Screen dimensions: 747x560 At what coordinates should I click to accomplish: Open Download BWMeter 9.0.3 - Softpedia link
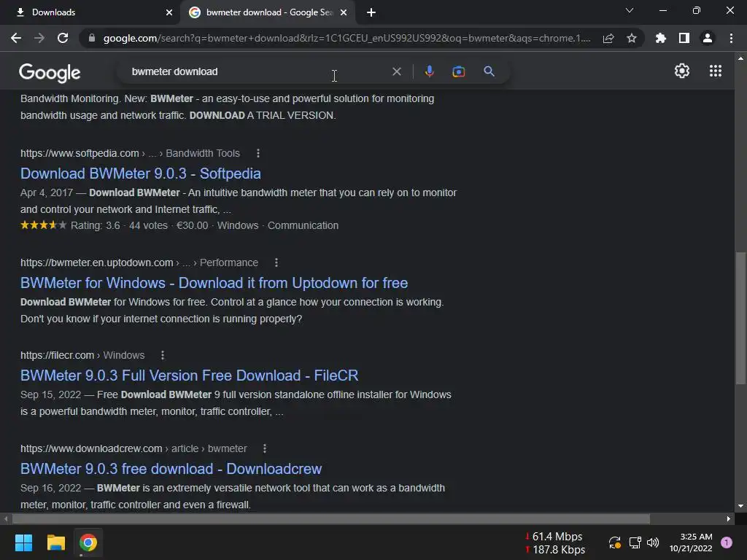(141, 174)
